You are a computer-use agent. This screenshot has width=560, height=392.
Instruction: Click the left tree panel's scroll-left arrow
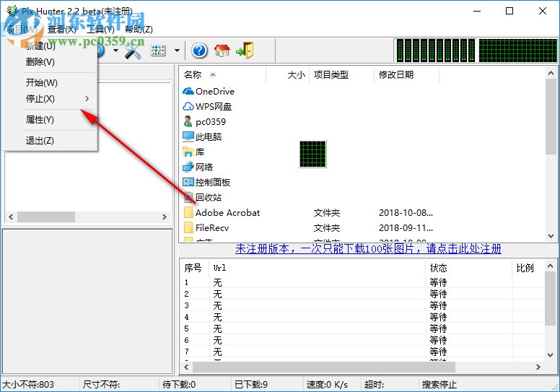pyautogui.click(x=11, y=217)
